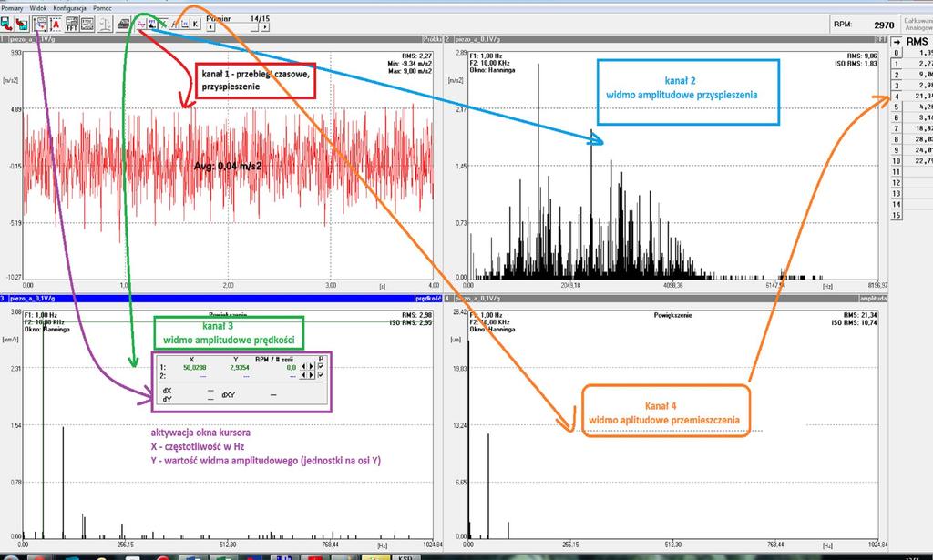Click the title bar of panel 1
Image resolution: width=933 pixels, height=560 pixels.
(220, 39)
